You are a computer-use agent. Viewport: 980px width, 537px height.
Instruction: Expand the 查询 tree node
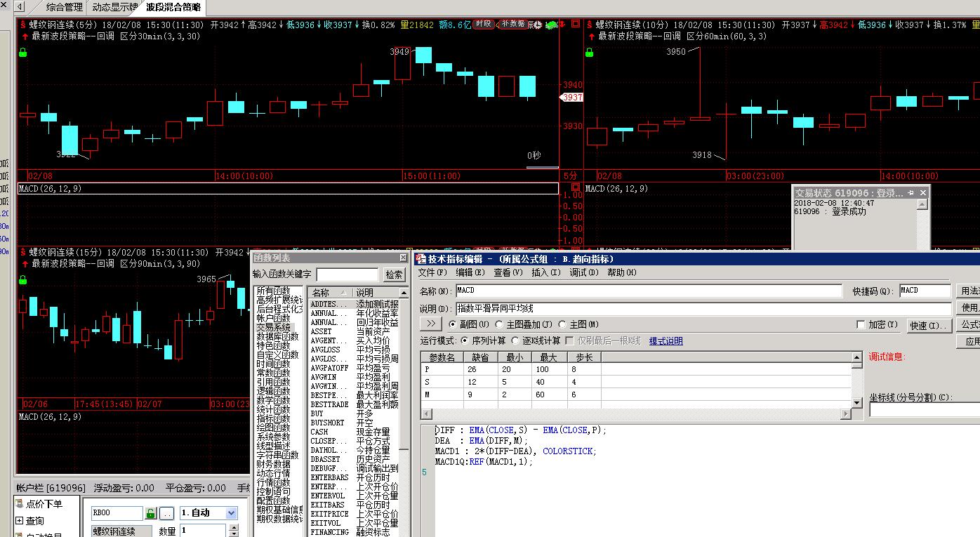click(x=19, y=521)
